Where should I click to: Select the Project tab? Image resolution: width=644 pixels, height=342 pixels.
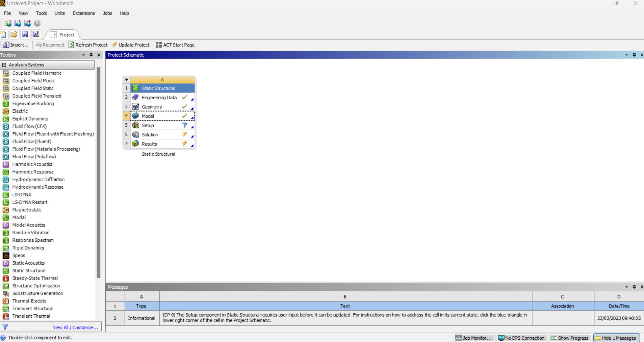(62, 34)
